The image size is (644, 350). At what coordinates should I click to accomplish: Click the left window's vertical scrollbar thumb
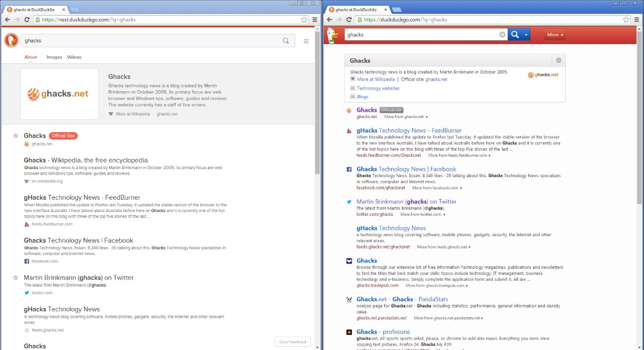[318, 102]
